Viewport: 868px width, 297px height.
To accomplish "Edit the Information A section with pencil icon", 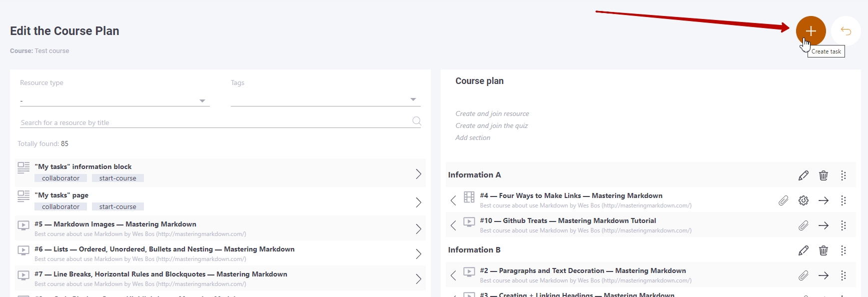I will (x=804, y=175).
